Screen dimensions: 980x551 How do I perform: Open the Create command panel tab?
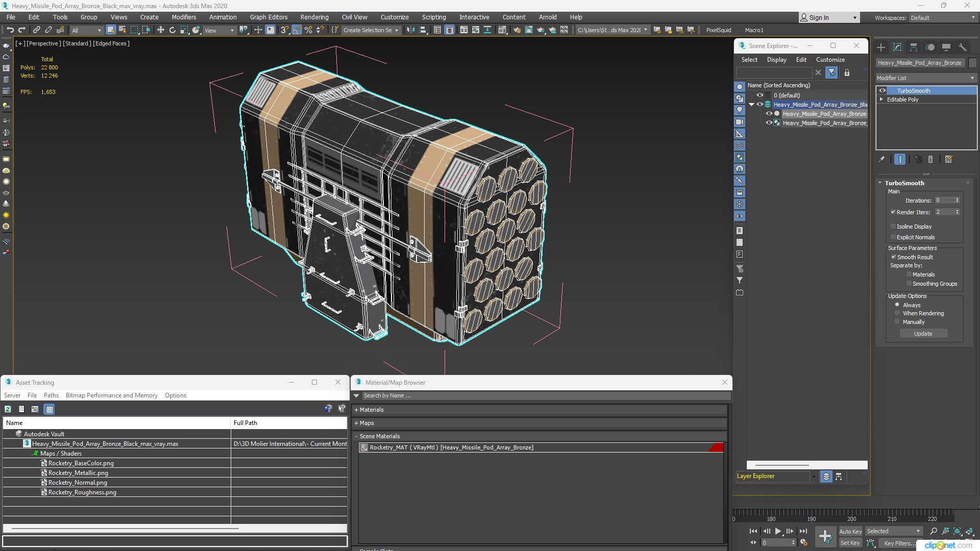point(881,47)
